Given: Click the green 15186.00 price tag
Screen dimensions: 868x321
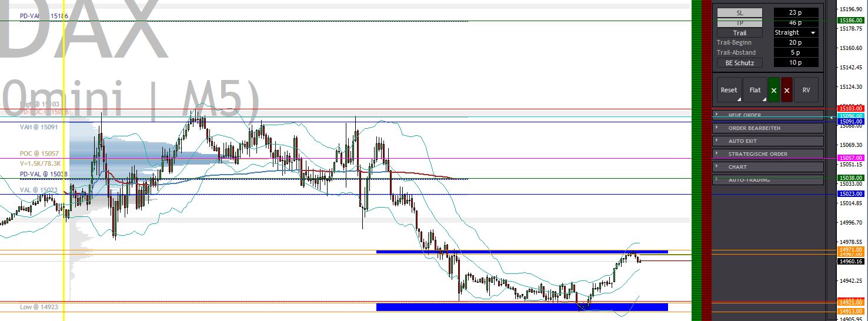Looking at the screenshot, I should point(851,21).
